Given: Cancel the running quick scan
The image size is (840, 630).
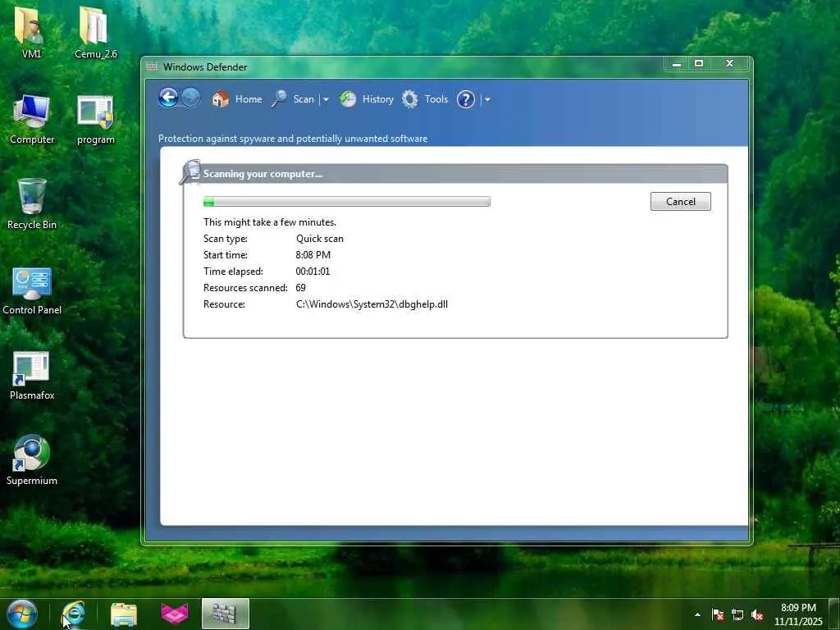Looking at the screenshot, I should click(680, 202).
